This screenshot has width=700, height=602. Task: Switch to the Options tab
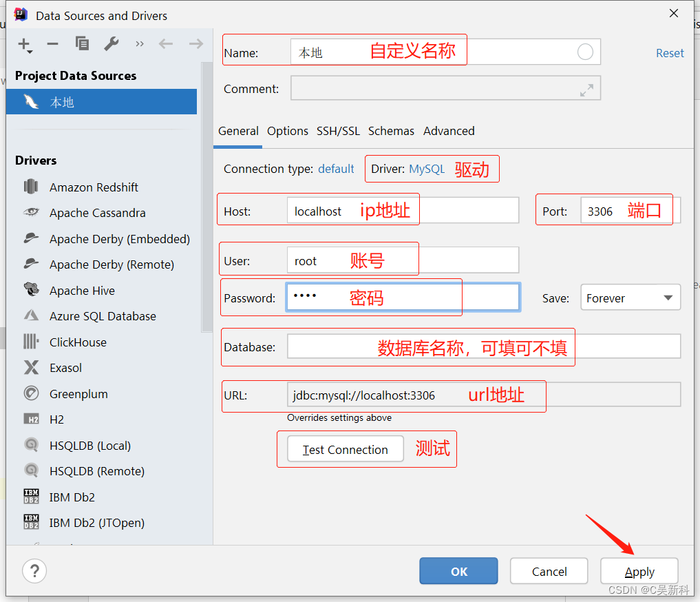[288, 132]
